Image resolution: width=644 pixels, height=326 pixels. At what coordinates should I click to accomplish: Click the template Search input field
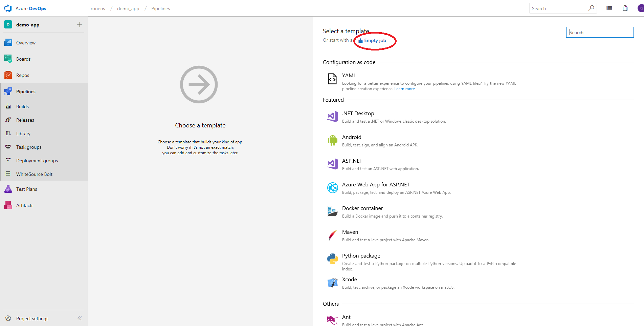600,33
